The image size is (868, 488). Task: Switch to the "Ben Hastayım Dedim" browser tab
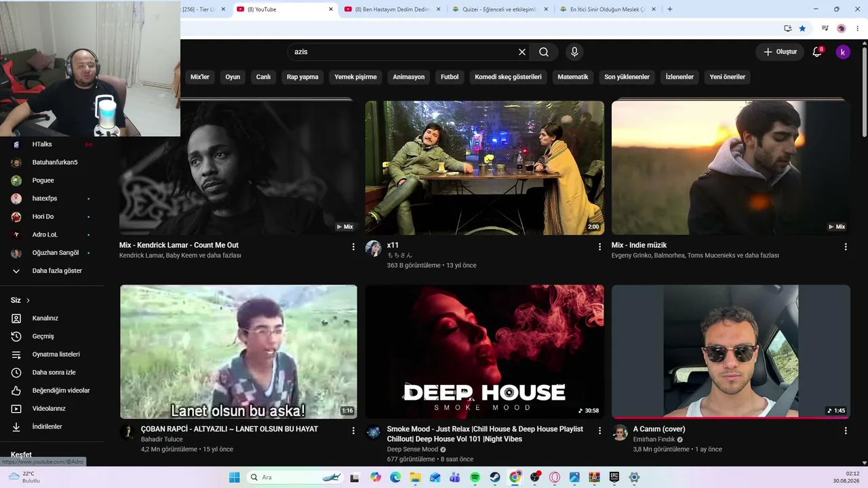[x=393, y=9]
